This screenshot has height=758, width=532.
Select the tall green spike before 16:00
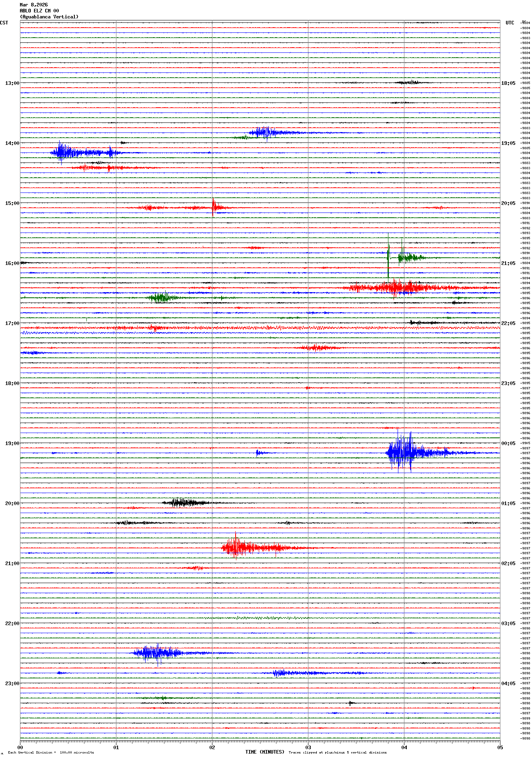pyautogui.click(x=388, y=256)
